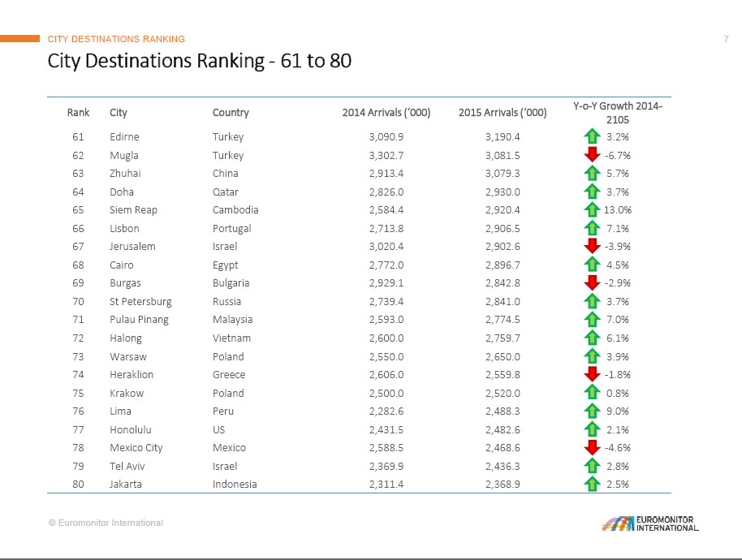Click the red arrow in the Mexico City row
Image resolution: width=742 pixels, height=560 pixels.
592,448
